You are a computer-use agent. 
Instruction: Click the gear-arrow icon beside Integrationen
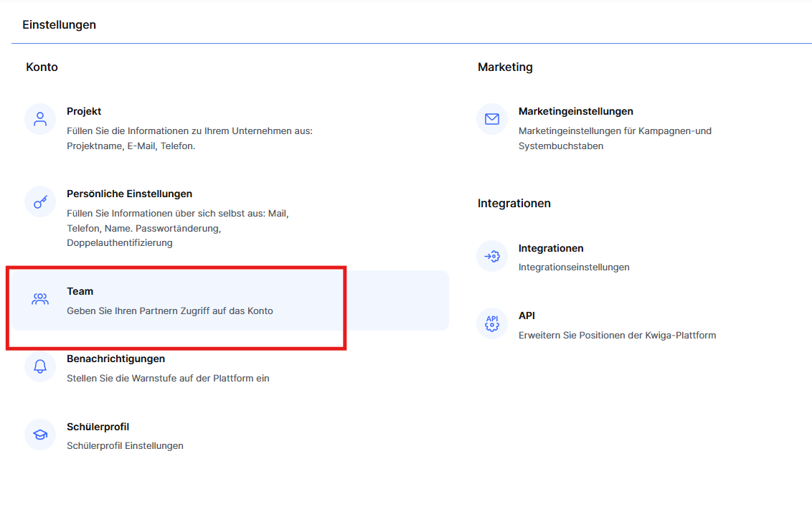[492, 256]
